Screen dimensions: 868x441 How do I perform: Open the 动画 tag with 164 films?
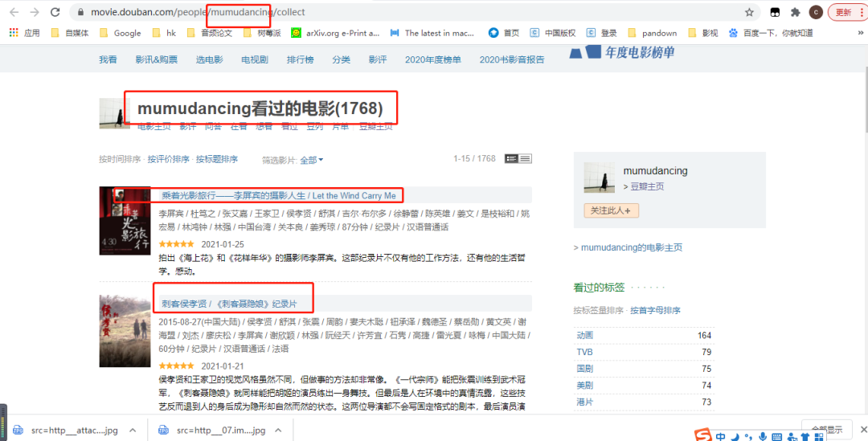[585, 335]
